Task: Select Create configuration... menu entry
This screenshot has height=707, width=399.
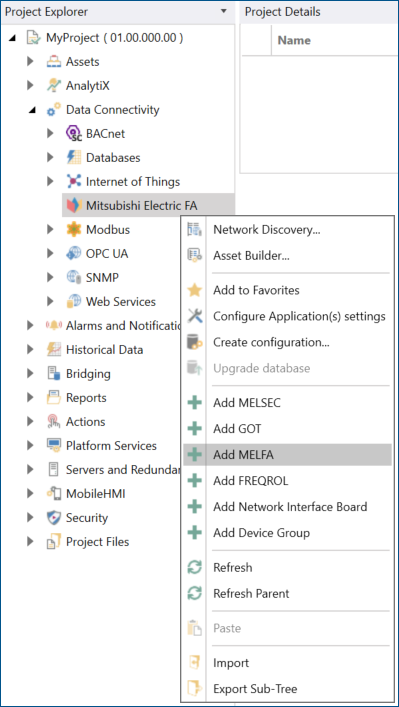Action: pos(289,342)
